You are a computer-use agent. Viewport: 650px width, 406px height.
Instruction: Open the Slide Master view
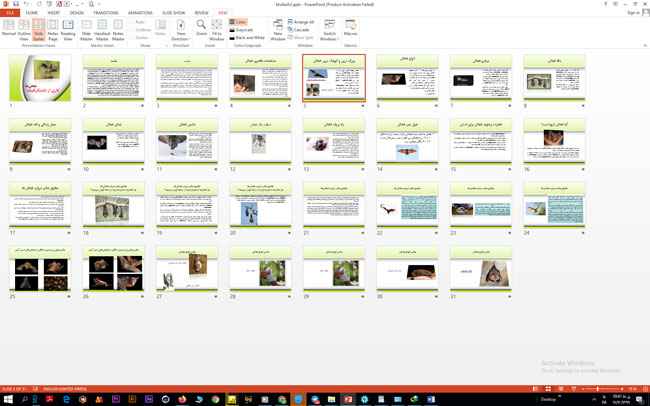pyautogui.click(x=86, y=28)
